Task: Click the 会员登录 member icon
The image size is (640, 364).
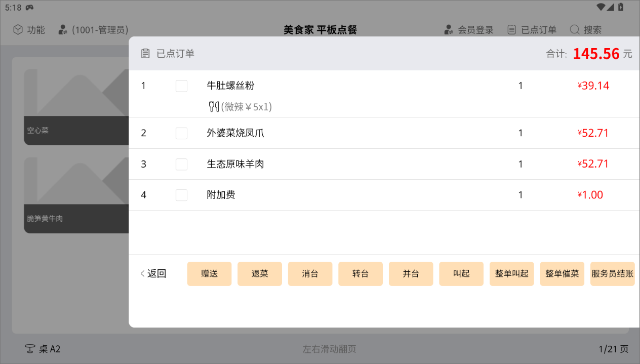Action: [x=449, y=30]
